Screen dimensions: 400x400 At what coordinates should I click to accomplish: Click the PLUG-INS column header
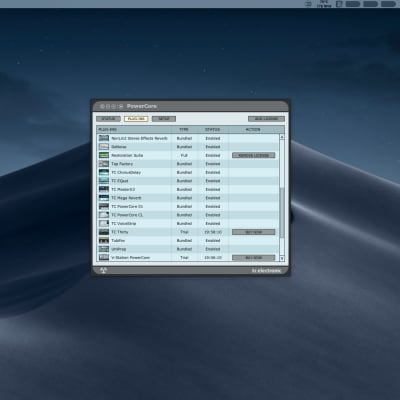point(108,129)
